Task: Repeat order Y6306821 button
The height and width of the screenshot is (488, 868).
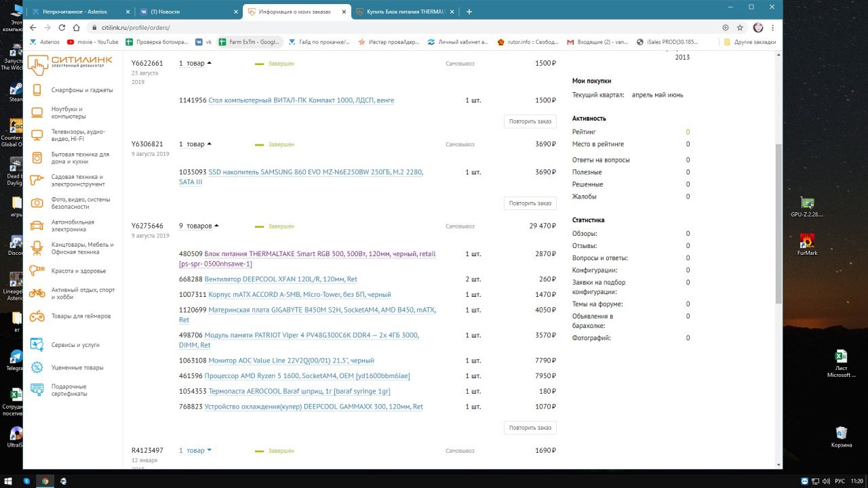Action: pos(530,203)
